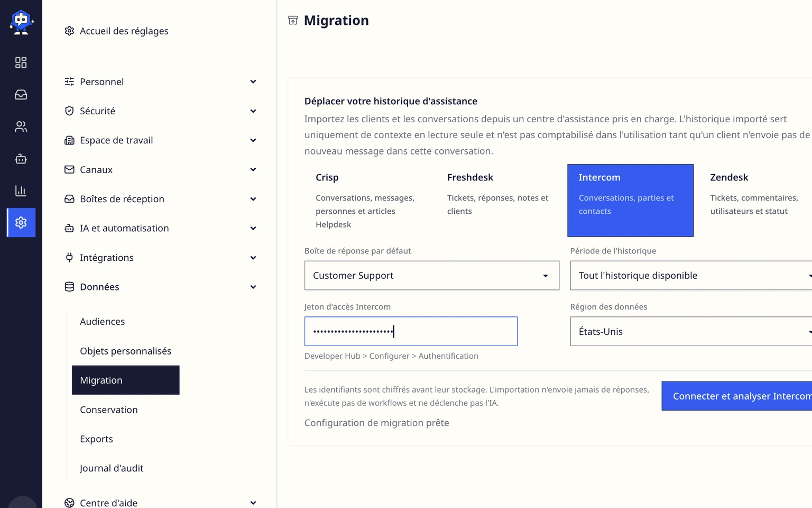Expand the Sécurité section chevron
812x508 pixels.
(x=253, y=111)
